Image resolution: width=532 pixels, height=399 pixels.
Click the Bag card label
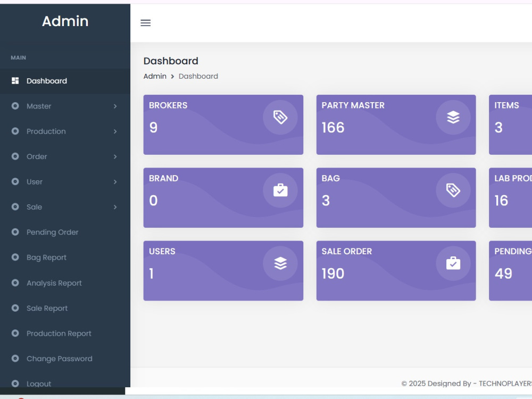pyautogui.click(x=330, y=178)
